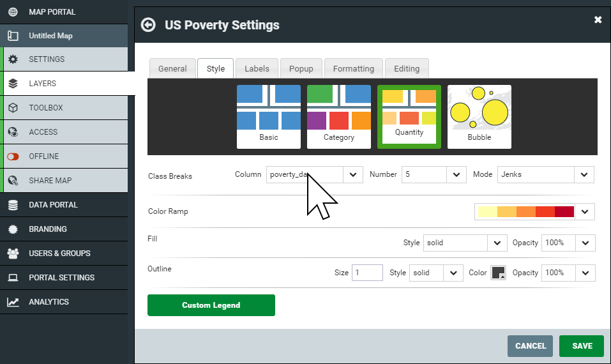Click the yellow-to-red color ramp preview
Image resolution: width=611 pixels, height=364 pixels.
tap(526, 211)
